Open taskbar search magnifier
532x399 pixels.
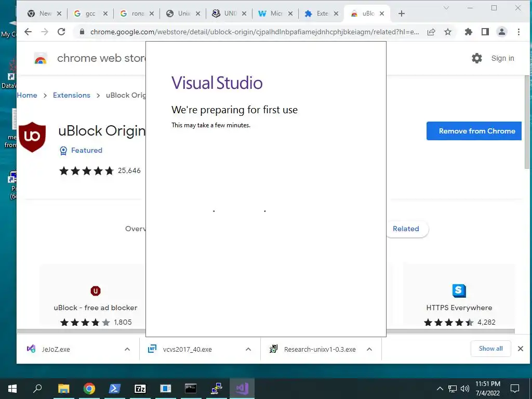click(x=37, y=389)
